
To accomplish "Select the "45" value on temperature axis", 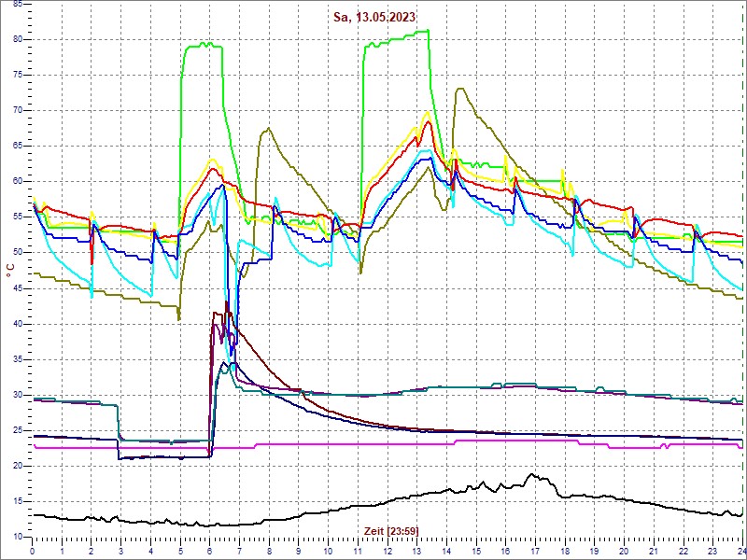I will coord(18,288).
